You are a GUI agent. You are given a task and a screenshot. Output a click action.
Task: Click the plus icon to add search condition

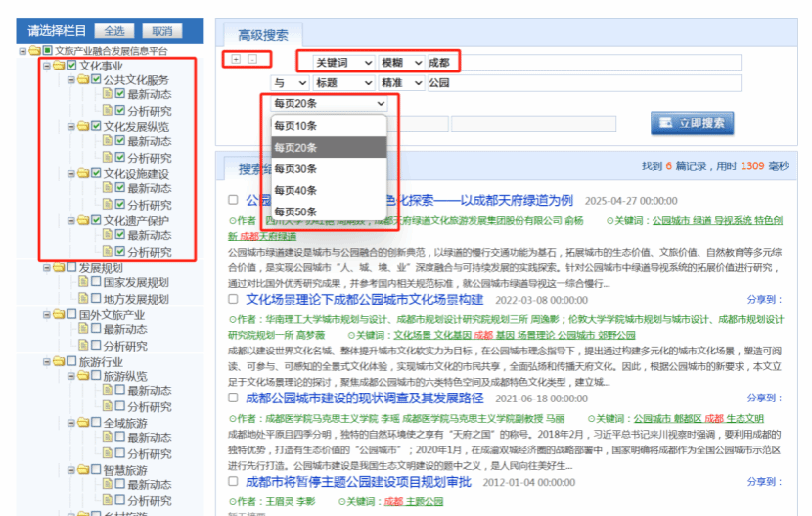coord(236,59)
